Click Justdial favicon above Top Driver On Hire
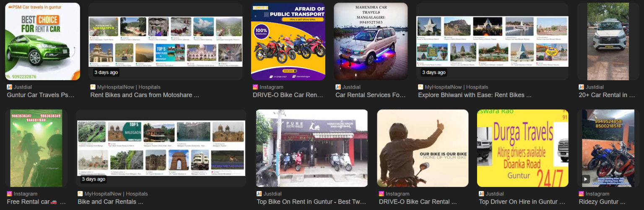Image resolution: width=644 pixels, height=210 pixels. [x=481, y=194]
